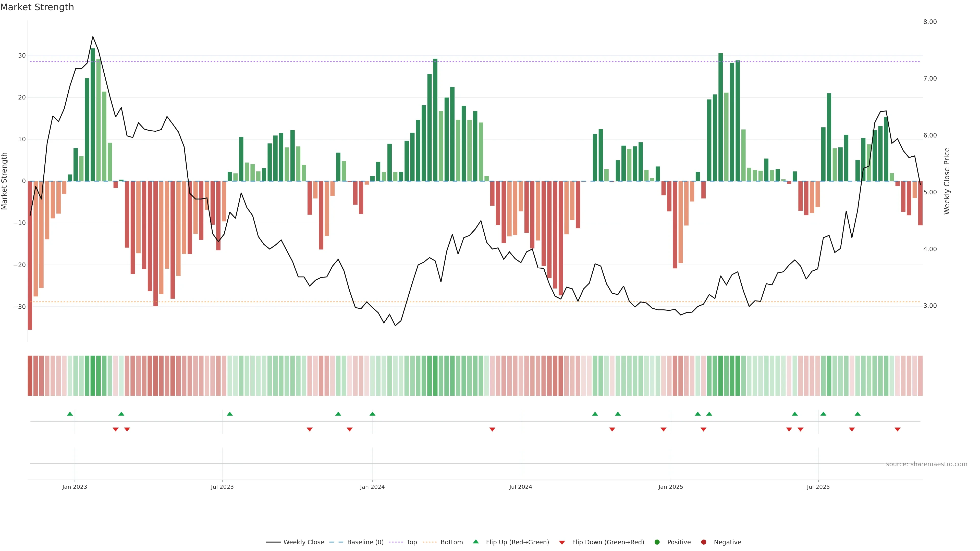The image size is (980, 551).
Task: Click the Jan 2024 axis label
Action: (372, 487)
